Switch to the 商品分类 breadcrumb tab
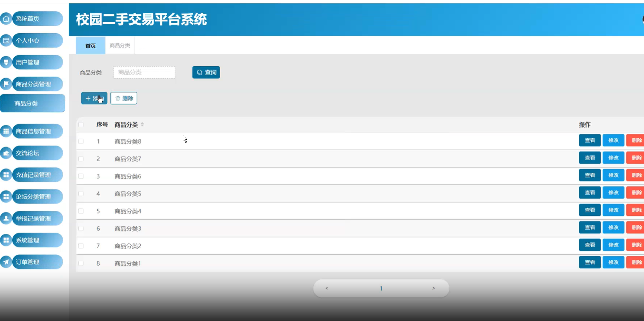The height and width of the screenshot is (321, 644). point(120,46)
